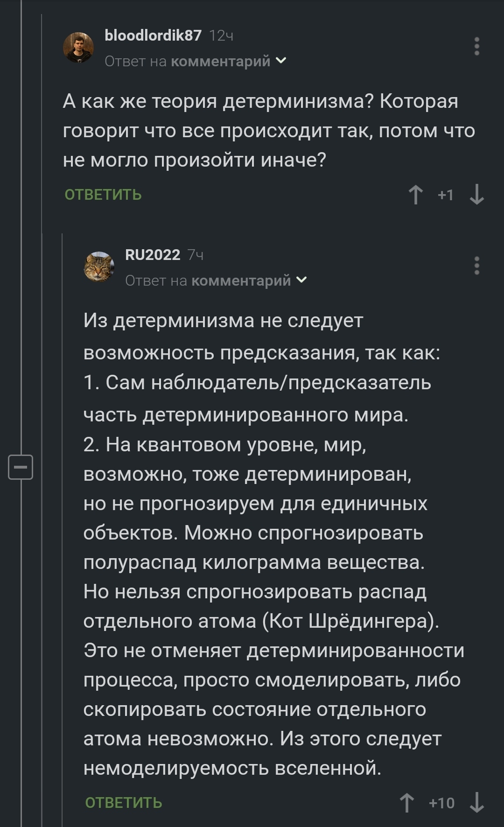The image size is (504, 827).
Task: Downvote bloodlordik87's comment
Action: [476, 195]
